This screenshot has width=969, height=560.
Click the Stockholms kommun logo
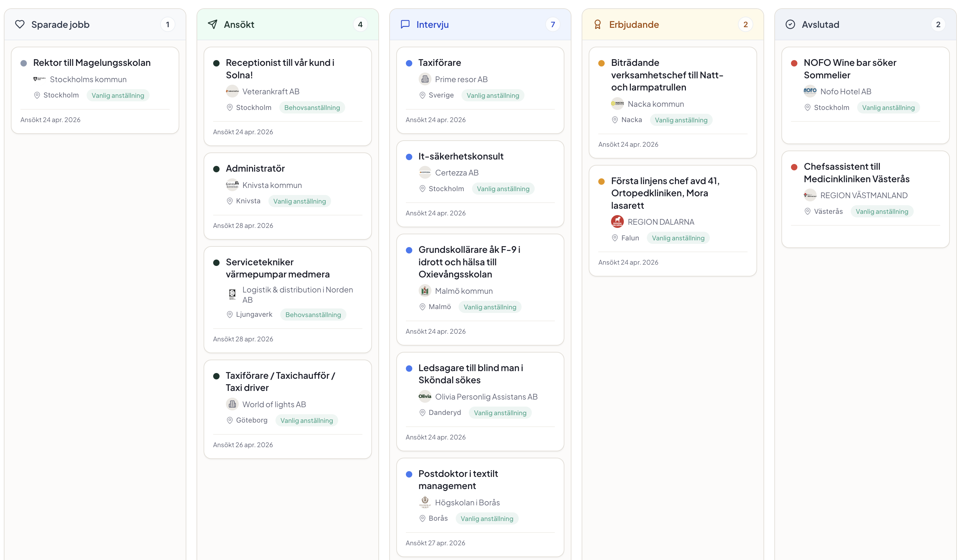(x=40, y=79)
